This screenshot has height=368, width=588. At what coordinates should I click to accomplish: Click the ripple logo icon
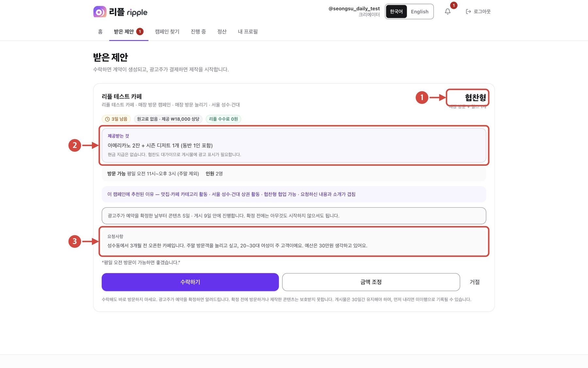[x=100, y=12]
